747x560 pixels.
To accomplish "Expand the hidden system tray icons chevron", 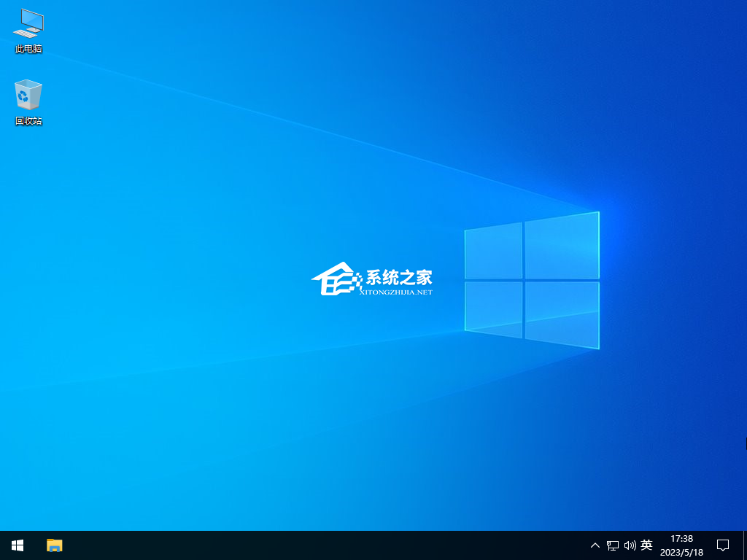I will click(595, 545).
